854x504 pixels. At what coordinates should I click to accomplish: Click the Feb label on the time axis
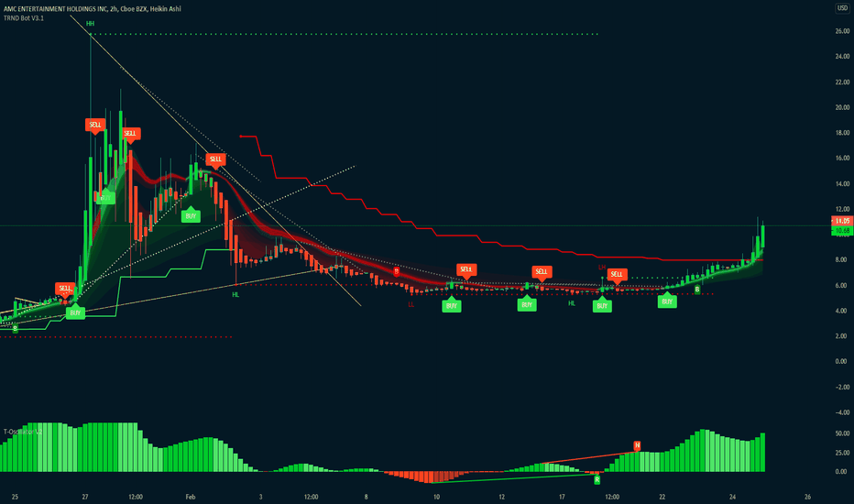191,497
